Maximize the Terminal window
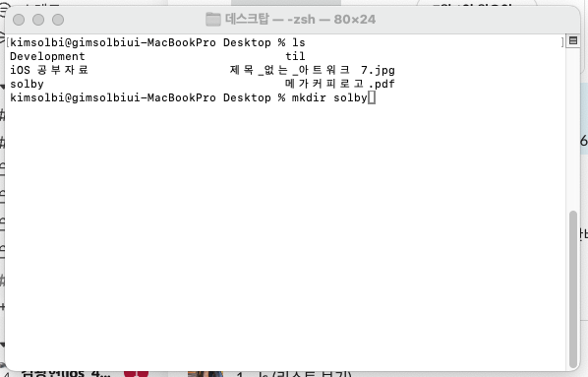Screen dimensions: 588x377 tap(58, 20)
